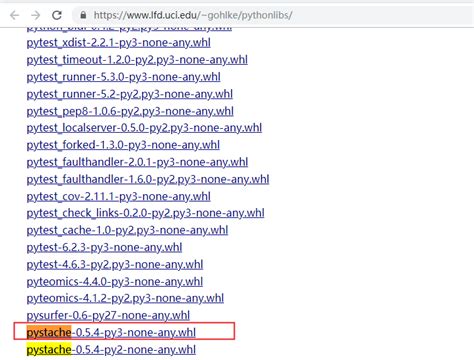Open pytest_forked-1.3.0 wheel link
The image size is (474, 360).
click(x=123, y=145)
